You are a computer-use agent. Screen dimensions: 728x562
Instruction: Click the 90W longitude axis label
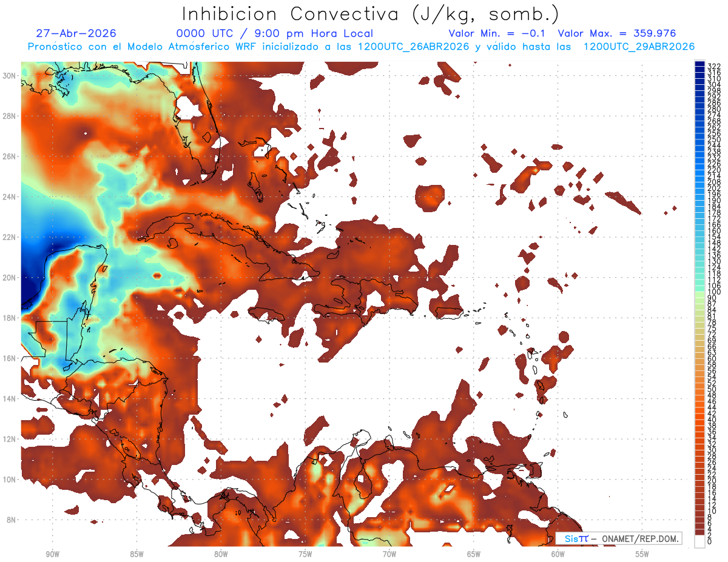coord(52,554)
